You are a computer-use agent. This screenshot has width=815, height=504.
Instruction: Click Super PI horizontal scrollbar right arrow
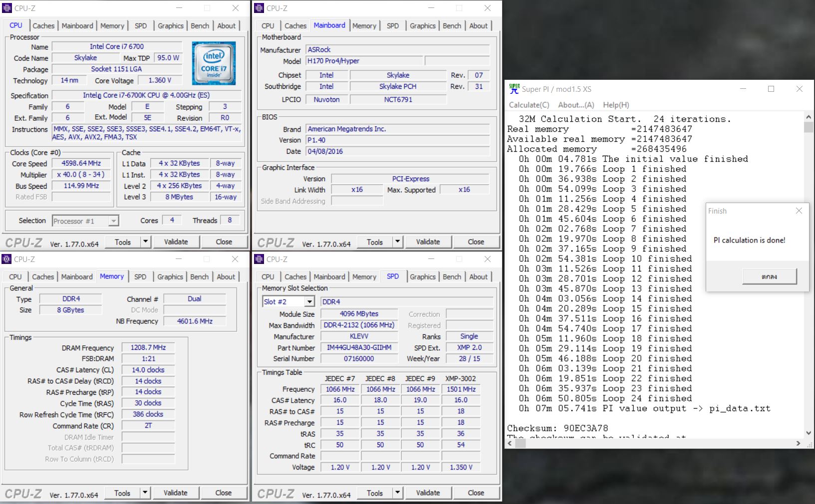[x=798, y=443]
